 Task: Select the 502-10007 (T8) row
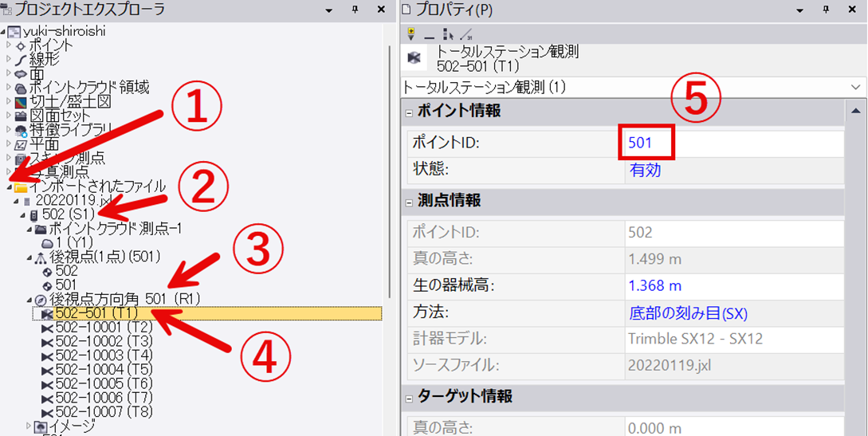click(x=104, y=412)
